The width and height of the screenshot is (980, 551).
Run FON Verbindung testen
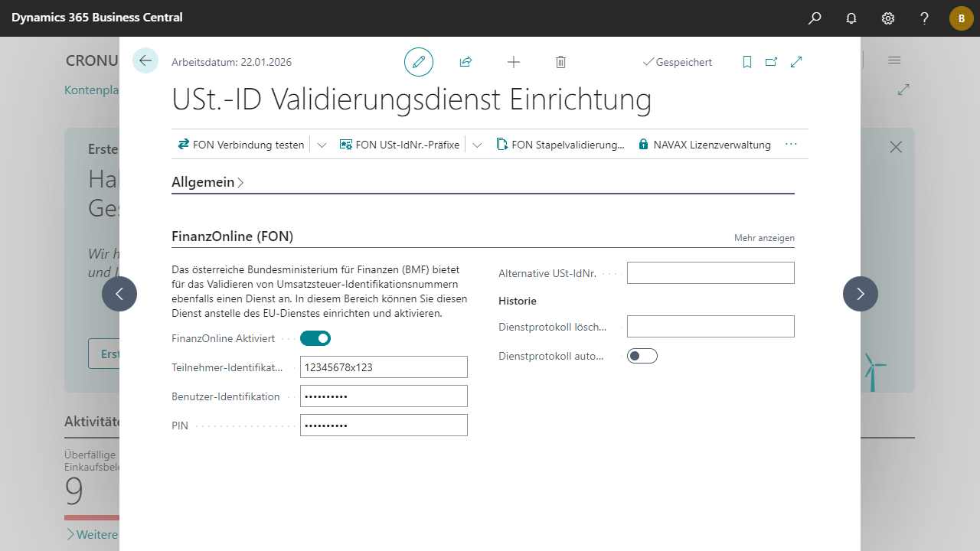[241, 145]
